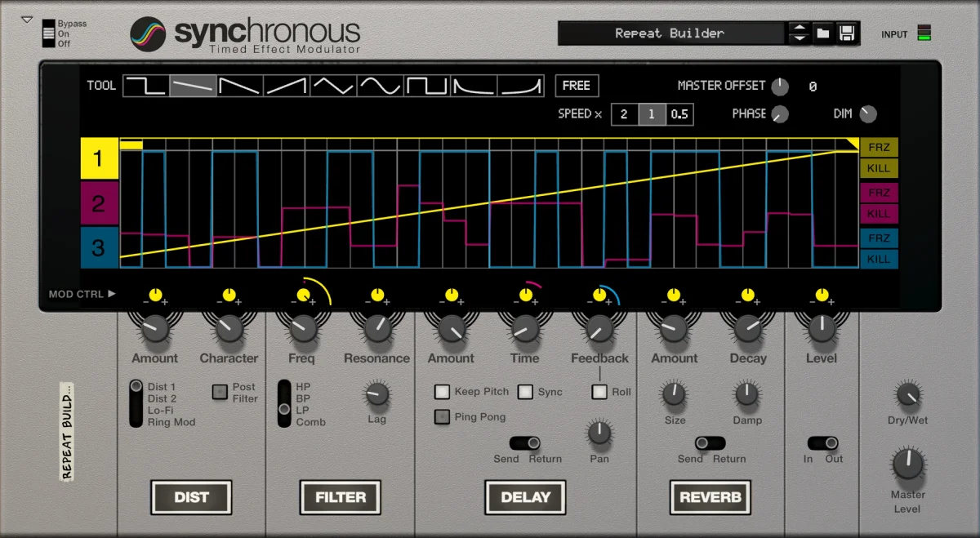Click the delay Time knob

click(x=525, y=328)
